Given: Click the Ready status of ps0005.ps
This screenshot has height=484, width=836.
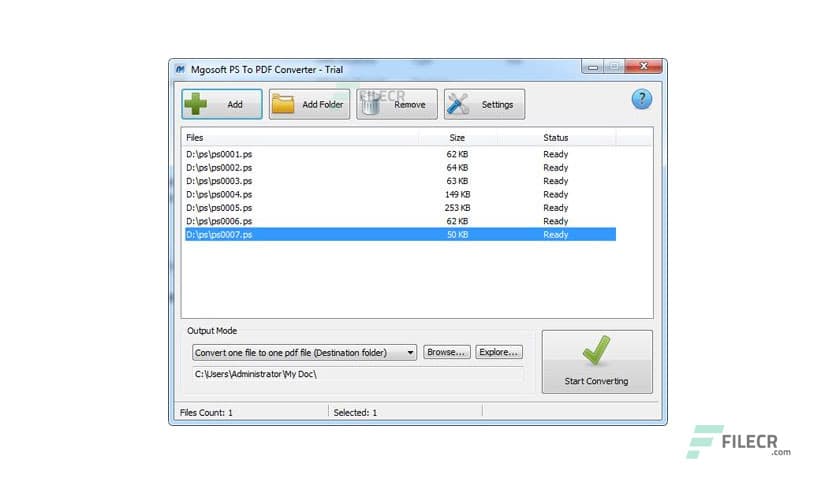Looking at the screenshot, I should 556,207.
